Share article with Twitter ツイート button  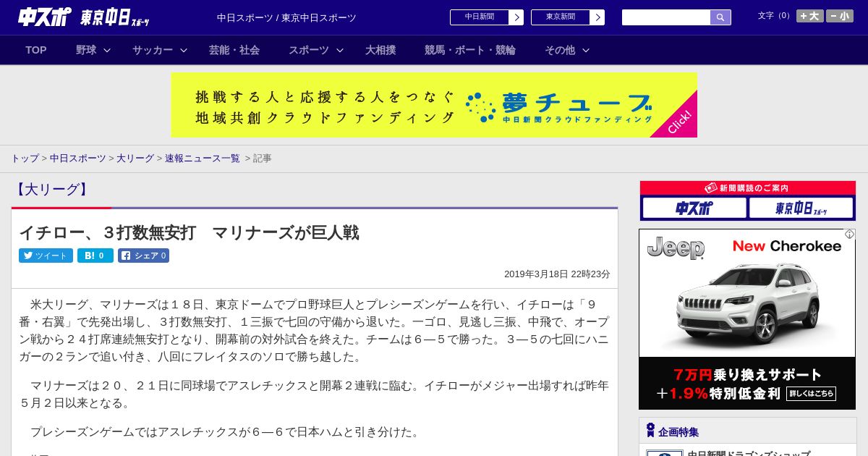tap(46, 256)
